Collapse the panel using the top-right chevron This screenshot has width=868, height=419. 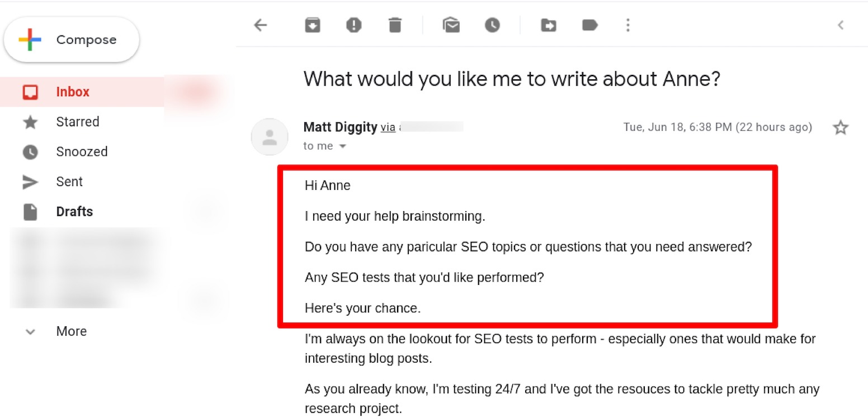pos(842,25)
